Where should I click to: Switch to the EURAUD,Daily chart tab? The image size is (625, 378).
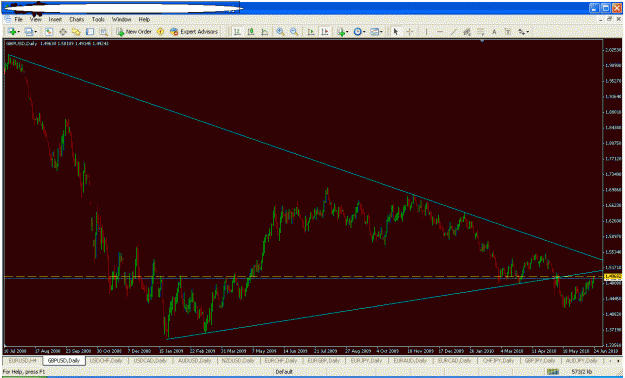(410, 361)
